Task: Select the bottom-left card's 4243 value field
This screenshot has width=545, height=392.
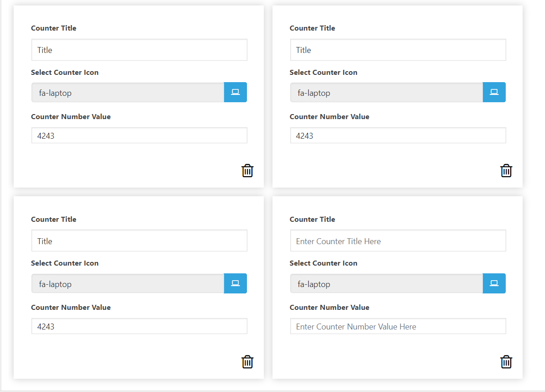Action: [x=139, y=326]
